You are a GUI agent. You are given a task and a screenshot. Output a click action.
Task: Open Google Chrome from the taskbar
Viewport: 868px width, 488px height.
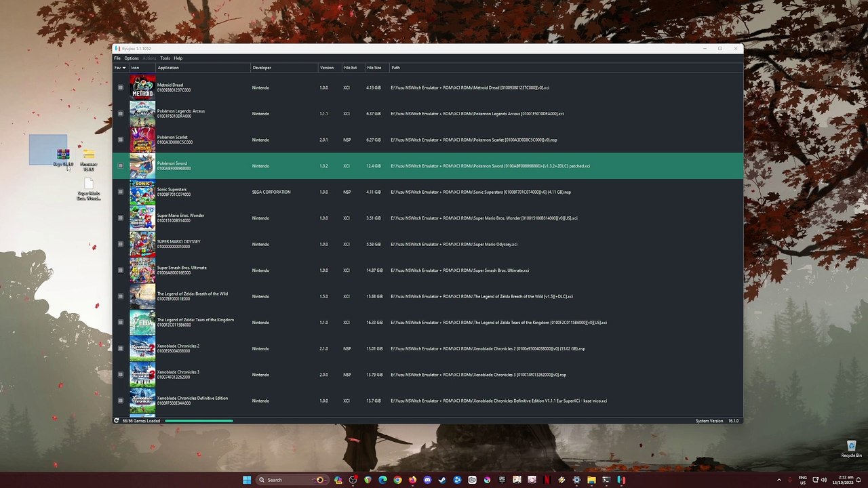point(397,480)
